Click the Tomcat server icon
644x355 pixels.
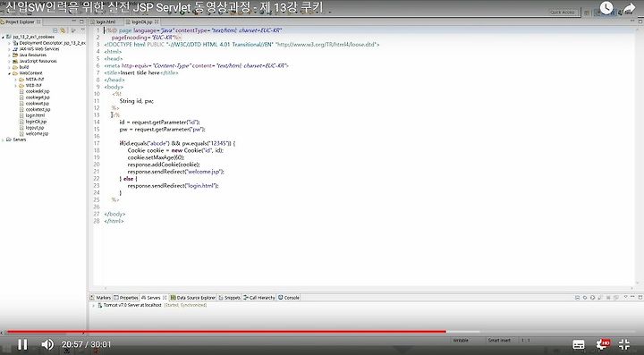[100, 305]
